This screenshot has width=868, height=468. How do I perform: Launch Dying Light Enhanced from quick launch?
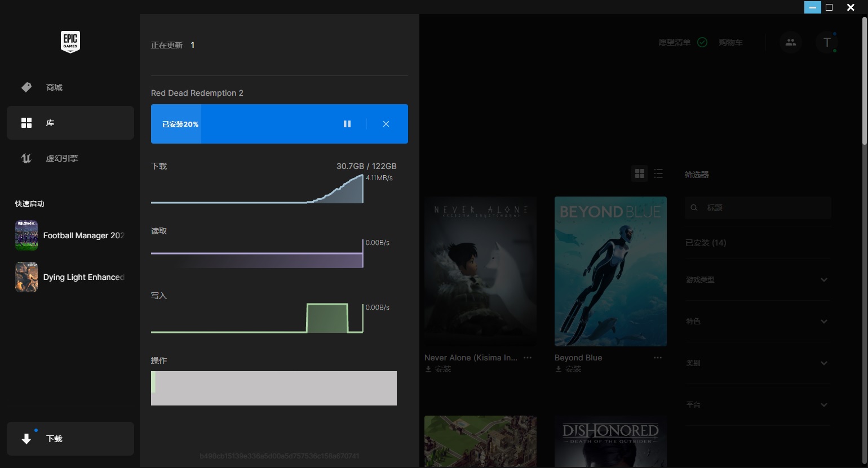(70, 277)
